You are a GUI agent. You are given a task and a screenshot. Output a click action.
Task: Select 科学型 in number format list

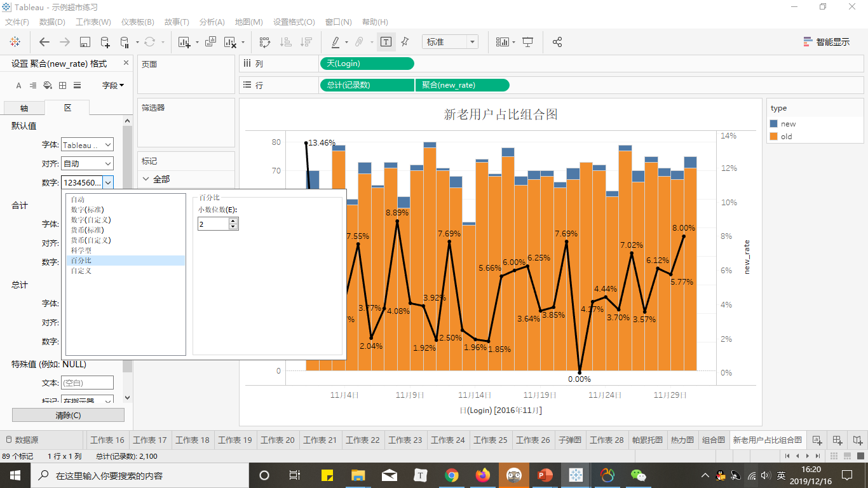pos(126,250)
